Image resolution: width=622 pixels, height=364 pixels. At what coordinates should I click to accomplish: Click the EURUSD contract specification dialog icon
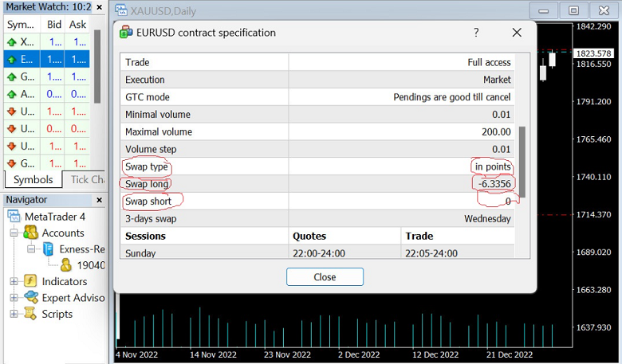(x=127, y=33)
